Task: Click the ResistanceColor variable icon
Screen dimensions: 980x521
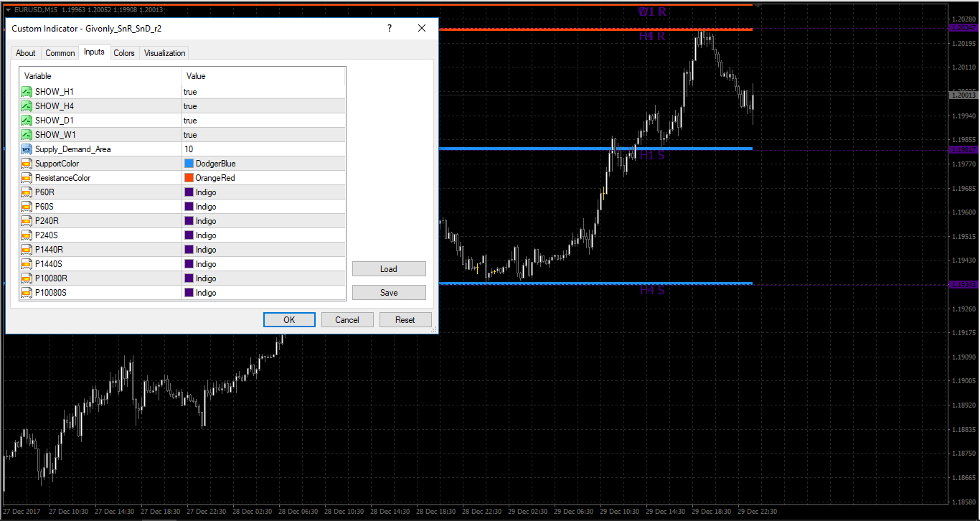Action: point(27,178)
